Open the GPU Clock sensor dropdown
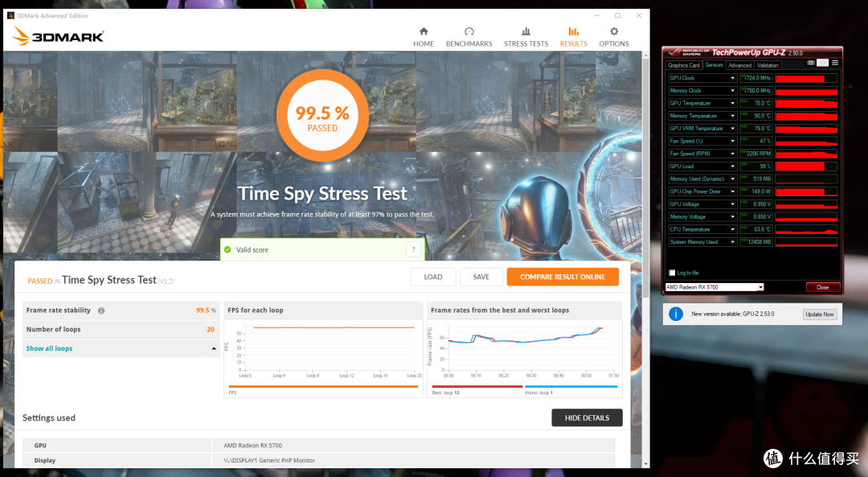868x477 pixels. click(732, 78)
